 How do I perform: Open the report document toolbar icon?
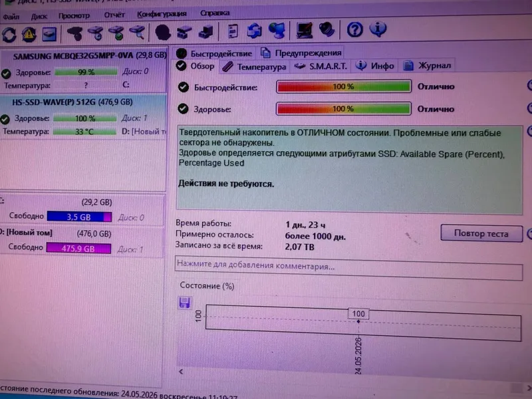click(233, 31)
